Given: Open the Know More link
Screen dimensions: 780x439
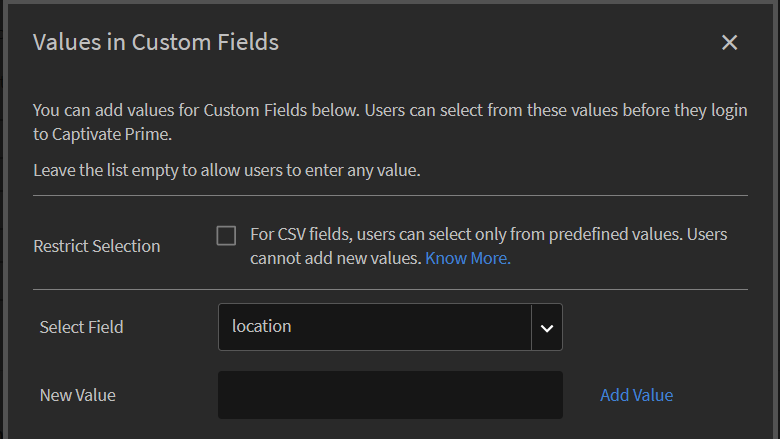Looking at the screenshot, I should 468,258.
